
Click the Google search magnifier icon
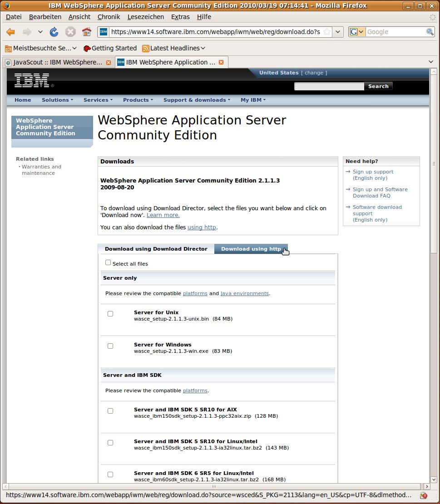430,32
